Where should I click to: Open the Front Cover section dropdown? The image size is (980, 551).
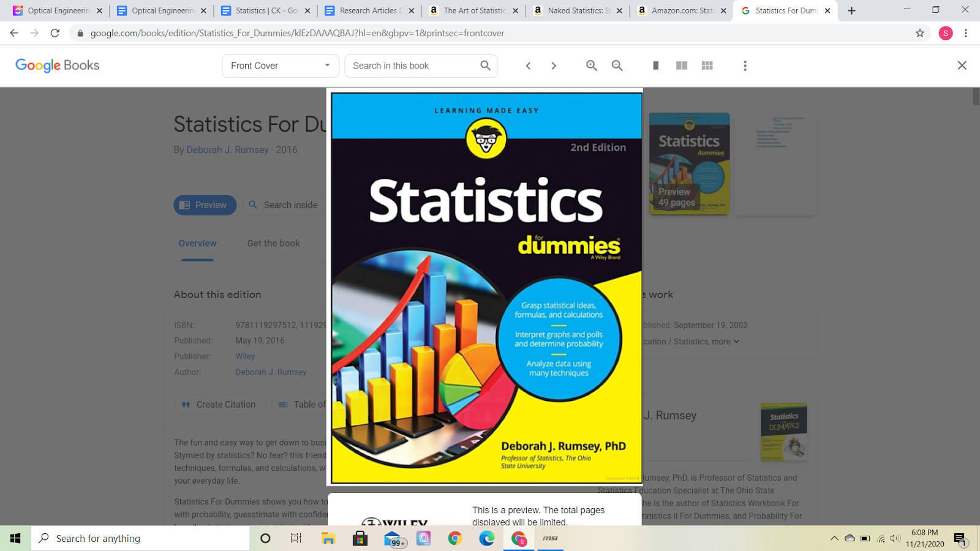[281, 66]
